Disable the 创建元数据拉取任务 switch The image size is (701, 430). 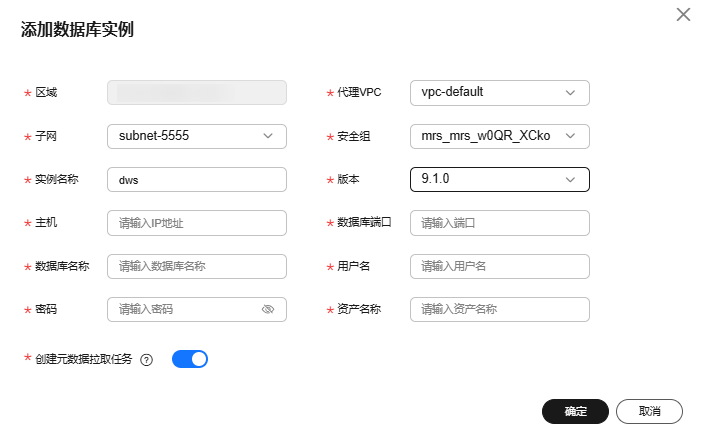tap(190, 359)
